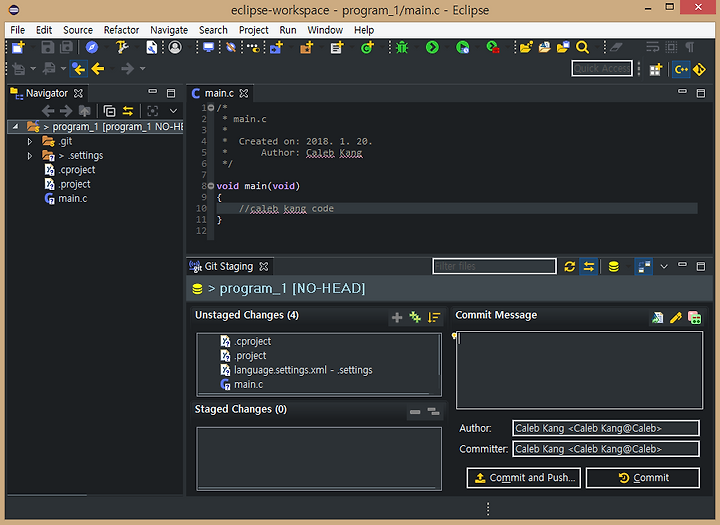Expand the .git folder in Navigator
The width and height of the screenshot is (720, 525).
point(30,141)
